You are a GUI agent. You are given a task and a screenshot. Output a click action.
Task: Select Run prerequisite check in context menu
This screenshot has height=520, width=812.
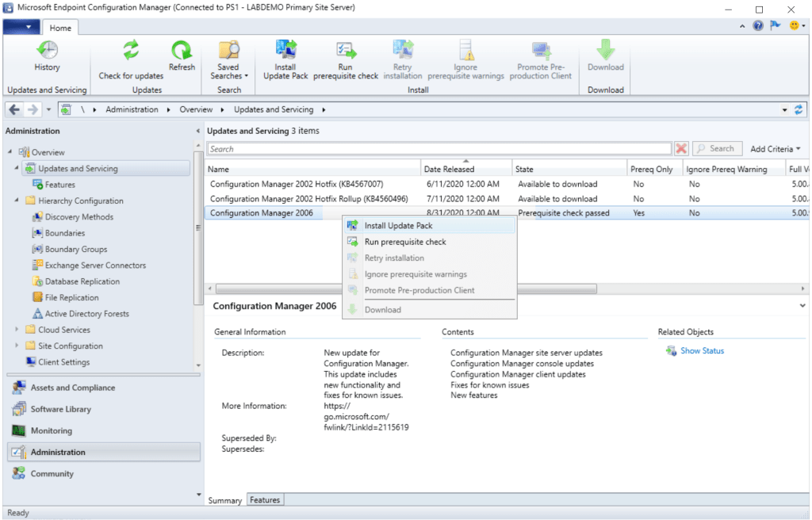click(x=404, y=242)
